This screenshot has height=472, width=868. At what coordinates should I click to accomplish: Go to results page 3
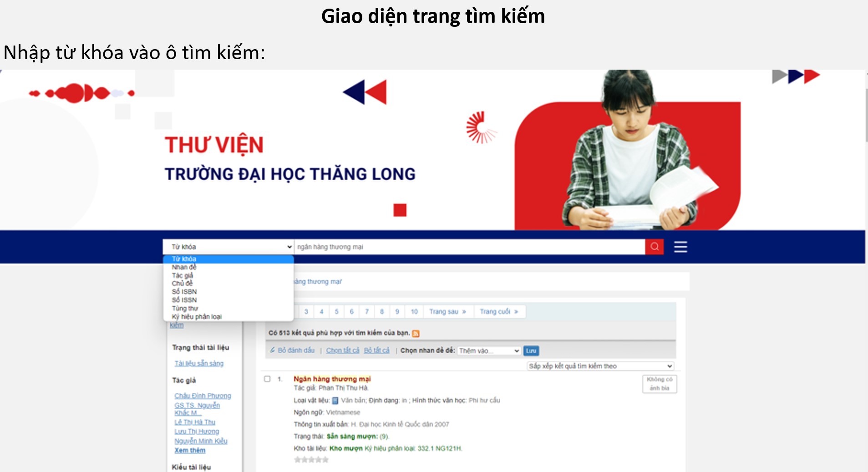[306, 312]
